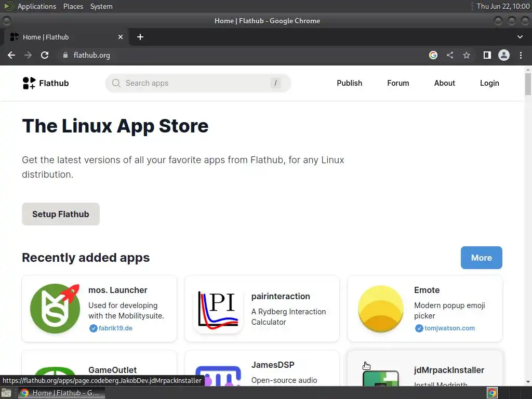Toggle the Chrome side panel icon
Screen dimensions: 532x399
pyautogui.click(x=487, y=55)
